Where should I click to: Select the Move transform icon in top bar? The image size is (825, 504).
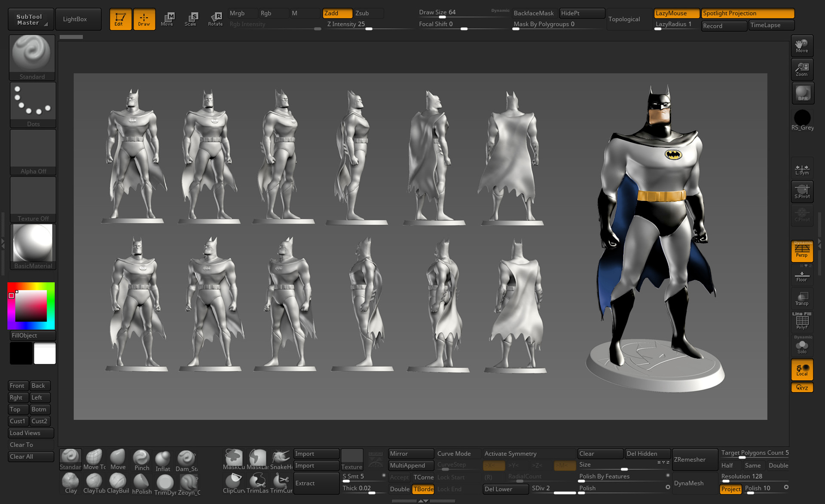167,19
